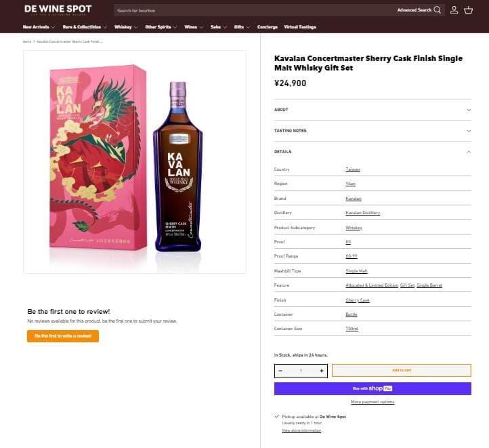Screen dimensions: 489x448
Task: Go to the Concierge menu item
Action: pos(267,27)
